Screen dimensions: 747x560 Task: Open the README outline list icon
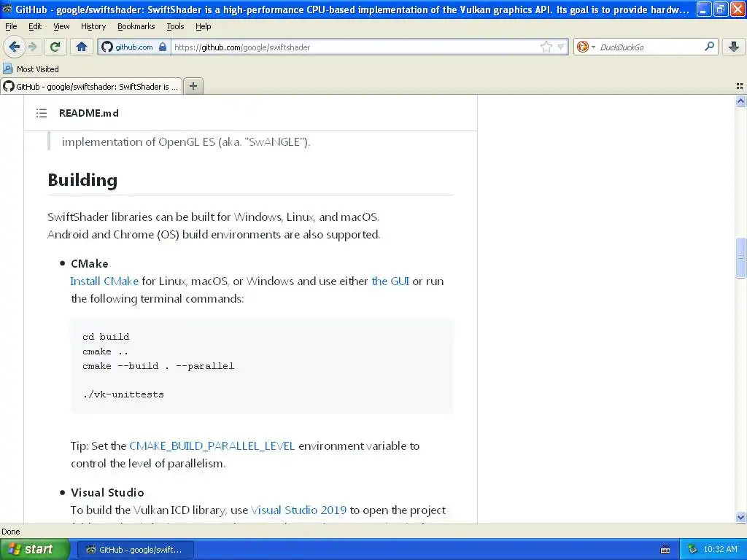click(x=42, y=113)
